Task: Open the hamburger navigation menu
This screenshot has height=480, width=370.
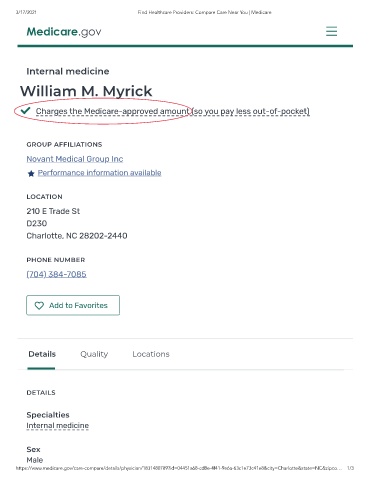Action: tap(331, 31)
